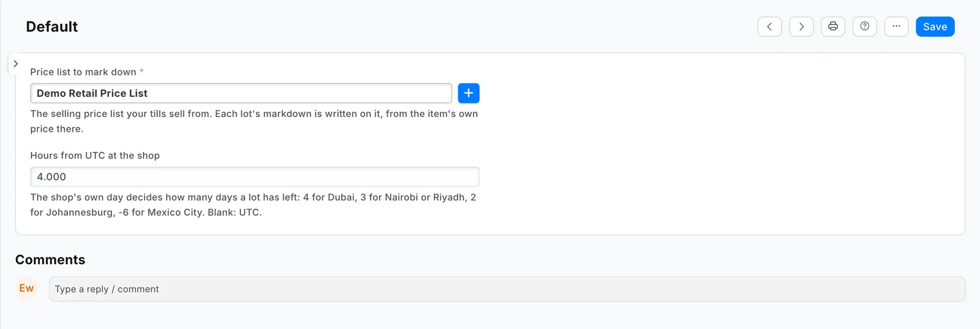Click the Demo Retail Price List field
The width and height of the screenshot is (980, 329).
point(241,93)
